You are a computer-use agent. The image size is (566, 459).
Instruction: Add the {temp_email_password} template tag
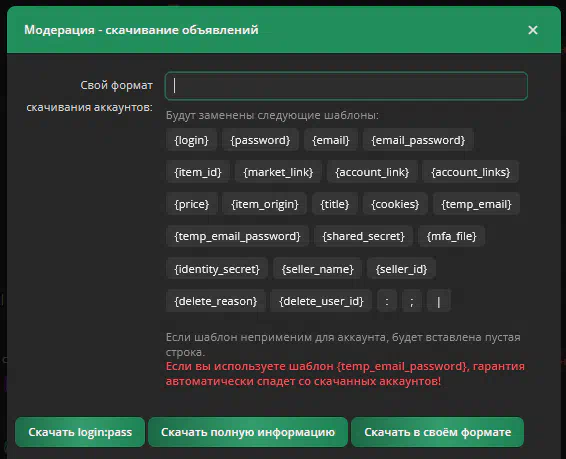(238, 236)
